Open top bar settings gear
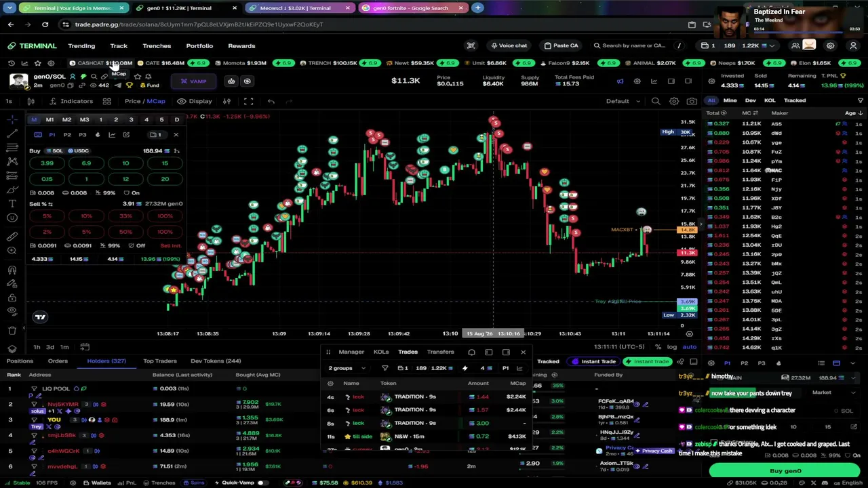 click(830, 45)
